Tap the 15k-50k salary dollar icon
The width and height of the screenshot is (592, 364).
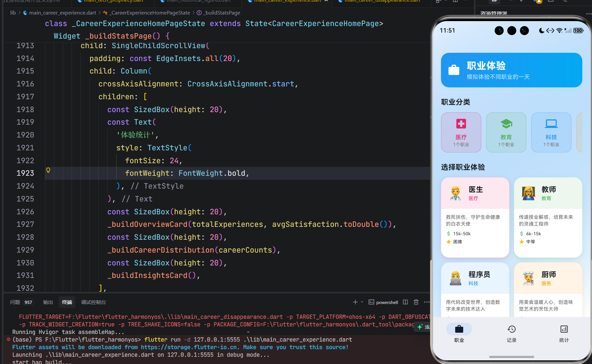tap(448, 234)
